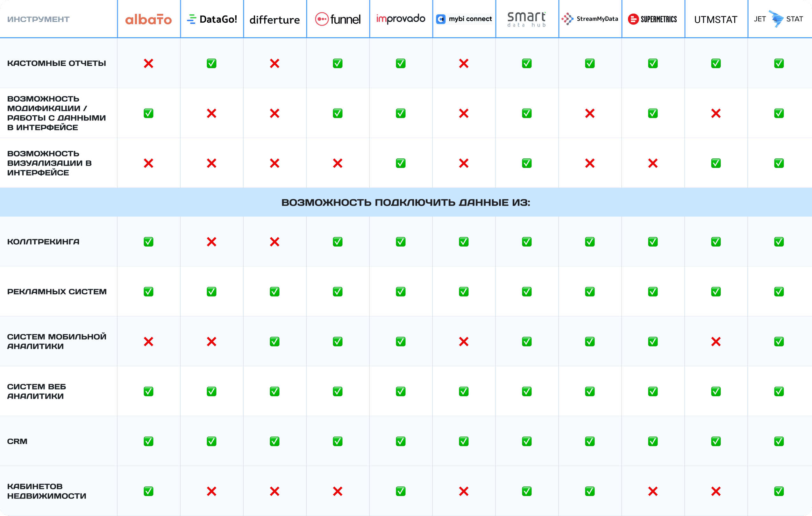Click the green check for improvado visualization row
The height and width of the screenshot is (516, 812).
point(401,163)
